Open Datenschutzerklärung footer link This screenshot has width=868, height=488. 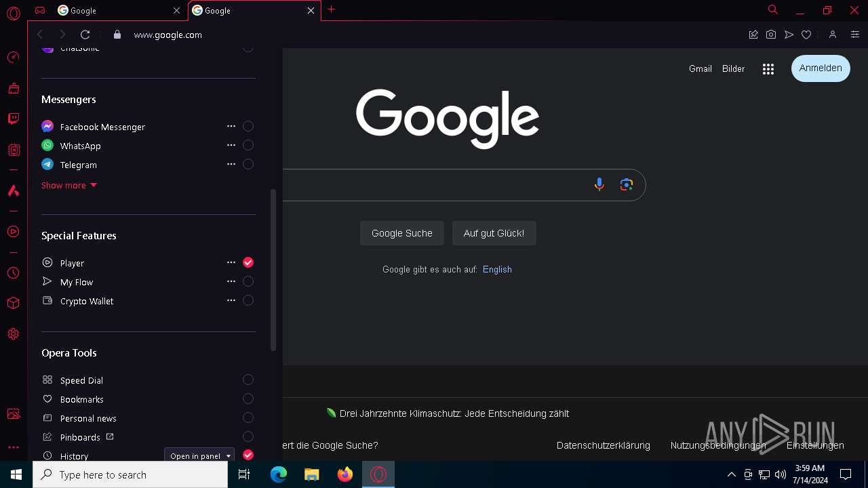pyautogui.click(x=604, y=445)
